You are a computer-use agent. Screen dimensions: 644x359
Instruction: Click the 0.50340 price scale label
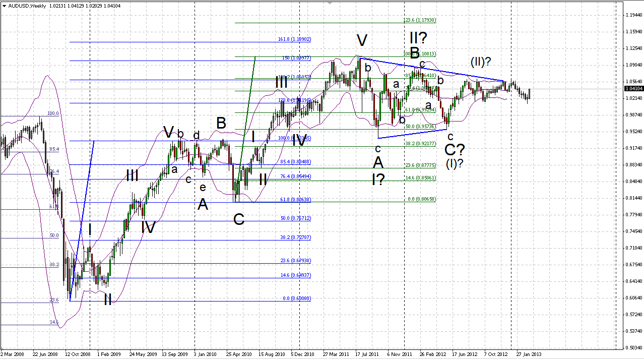(x=633, y=347)
